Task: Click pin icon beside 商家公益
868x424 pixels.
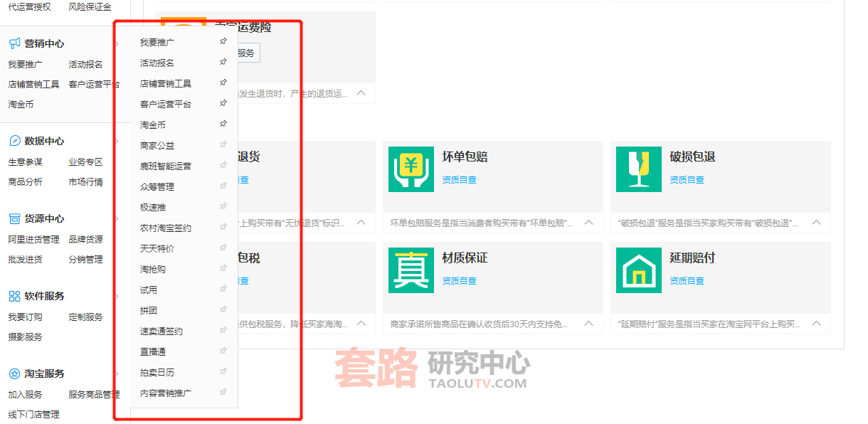Action: tap(223, 145)
